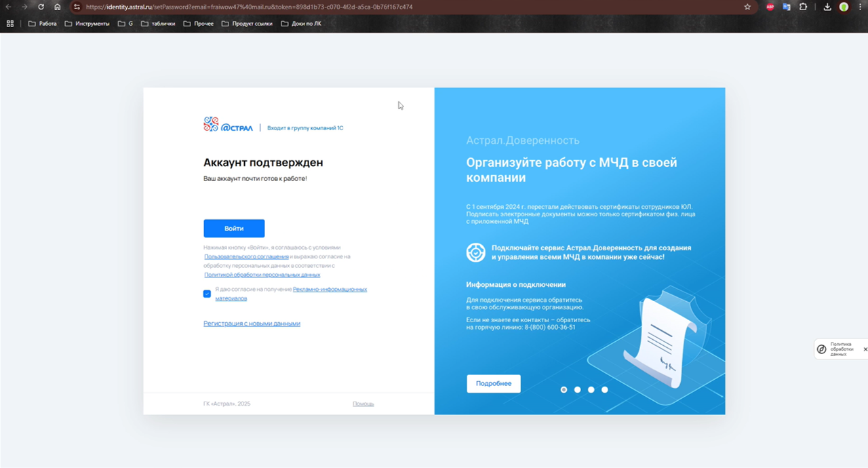Screen dimensions: 868x468
Task: Uncheck the advertising materials consent checkbox
Action: pos(207,294)
